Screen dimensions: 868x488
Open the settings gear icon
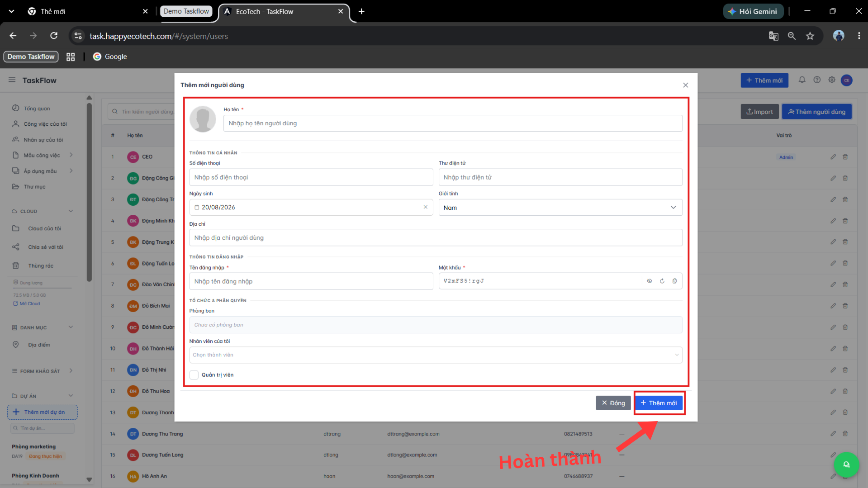pyautogui.click(x=831, y=80)
